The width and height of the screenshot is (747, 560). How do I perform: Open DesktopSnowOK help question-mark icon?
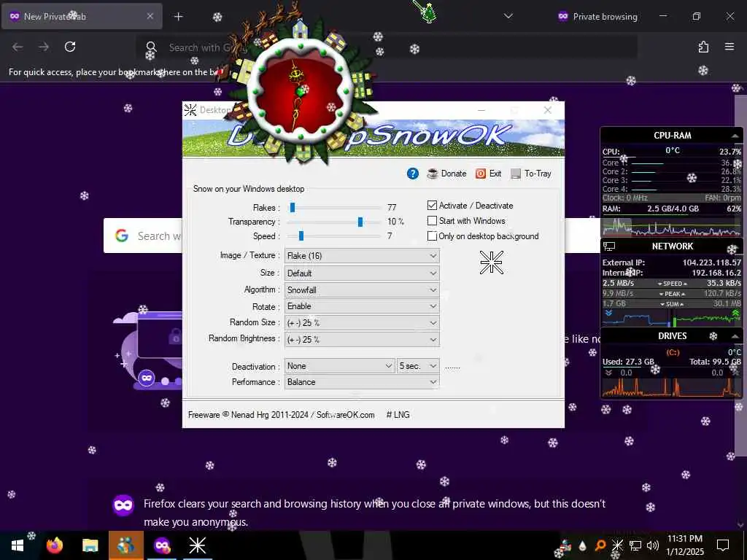pyautogui.click(x=413, y=174)
